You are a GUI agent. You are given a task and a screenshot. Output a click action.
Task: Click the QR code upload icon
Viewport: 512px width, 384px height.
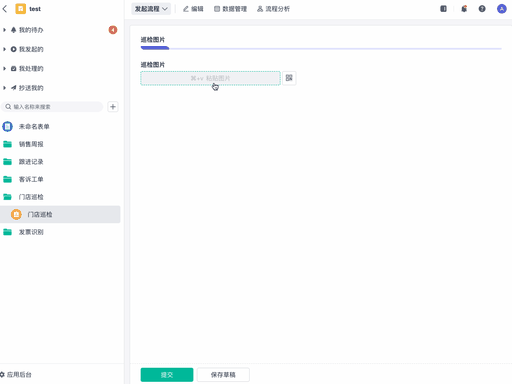[x=289, y=78]
